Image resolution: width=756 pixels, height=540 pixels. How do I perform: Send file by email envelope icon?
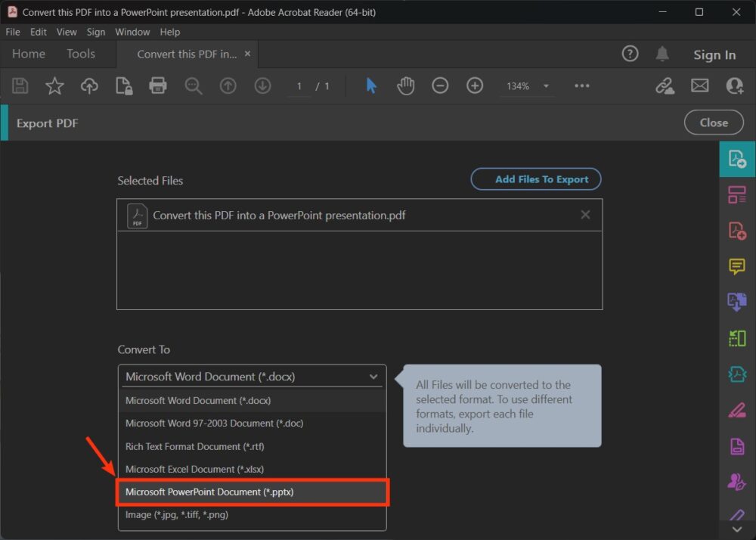[x=699, y=86]
